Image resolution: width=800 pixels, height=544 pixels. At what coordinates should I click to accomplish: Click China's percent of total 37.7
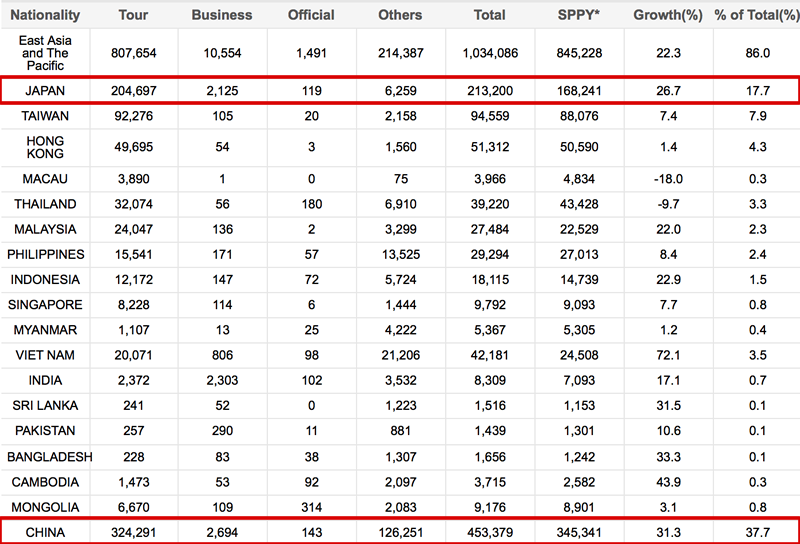758,532
